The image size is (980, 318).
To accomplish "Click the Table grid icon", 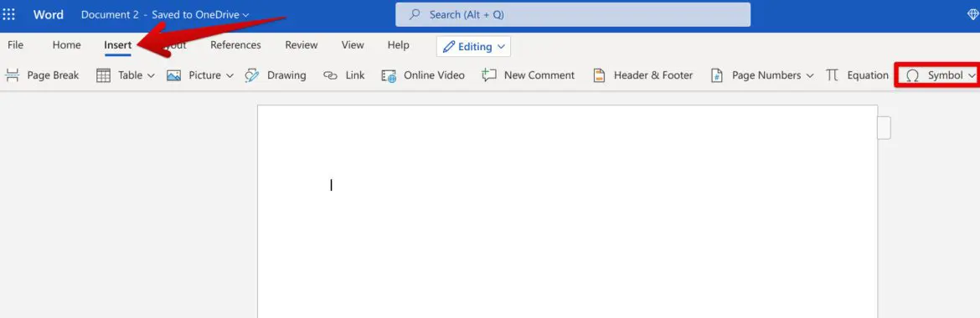I will 104,75.
